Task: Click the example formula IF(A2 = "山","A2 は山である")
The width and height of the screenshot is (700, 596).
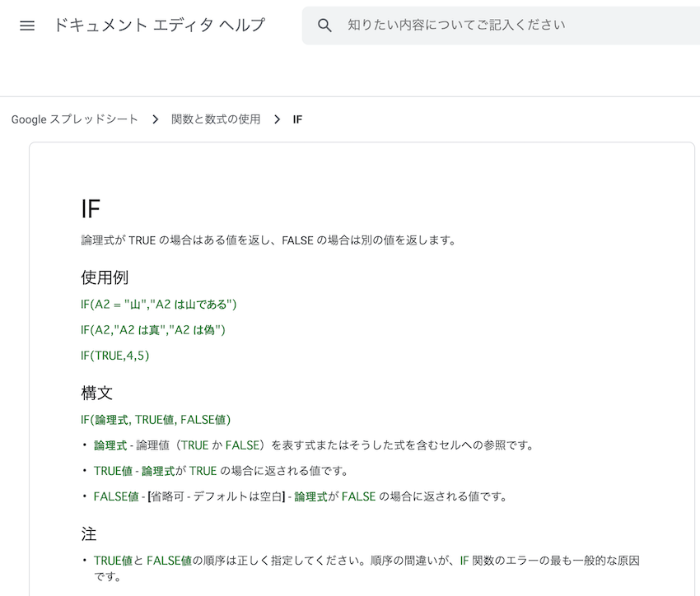Action: [159, 305]
